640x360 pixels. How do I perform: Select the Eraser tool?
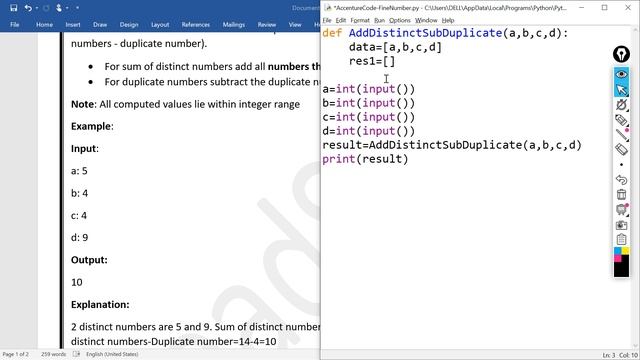click(621, 149)
